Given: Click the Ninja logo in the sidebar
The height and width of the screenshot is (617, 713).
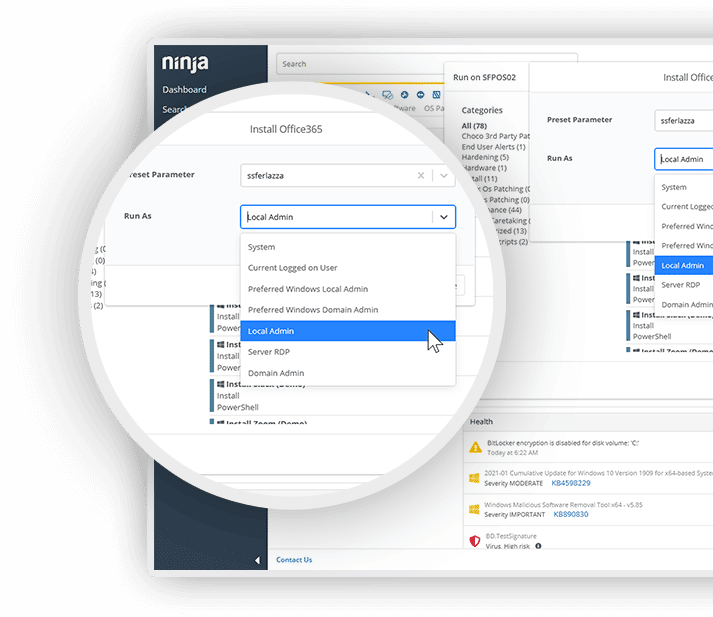Looking at the screenshot, I should [x=186, y=64].
